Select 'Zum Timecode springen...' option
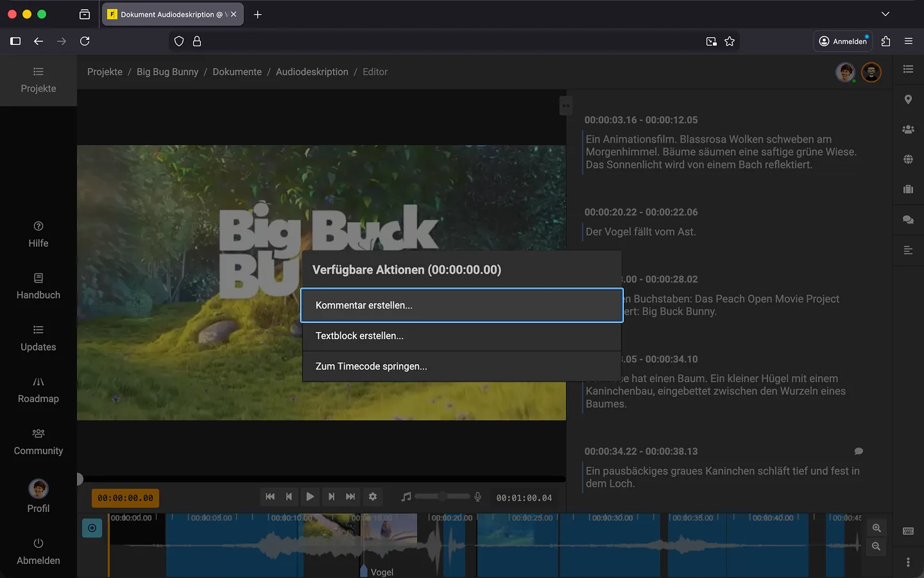The height and width of the screenshot is (578, 924). pyautogui.click(x=461, y=366)
